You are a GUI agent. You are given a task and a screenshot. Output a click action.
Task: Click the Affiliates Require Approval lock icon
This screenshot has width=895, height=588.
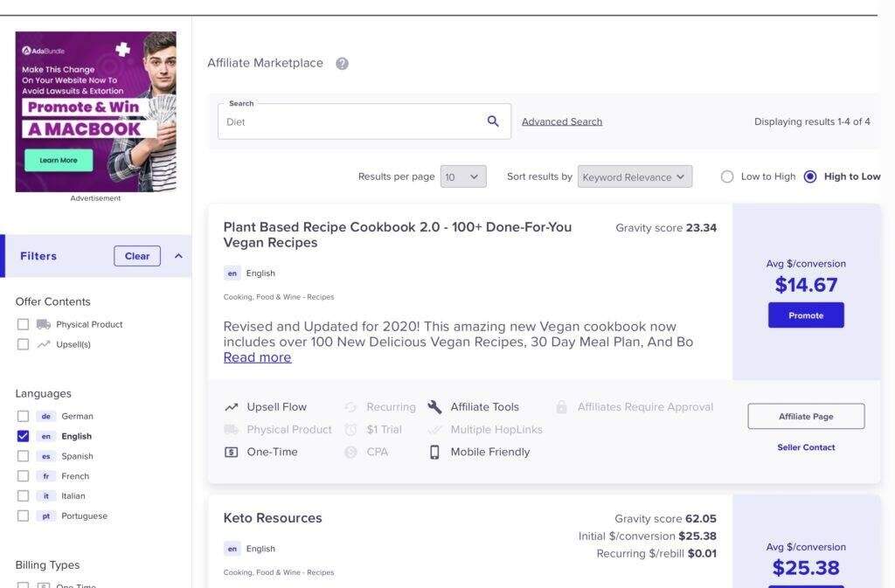(561, 407)
